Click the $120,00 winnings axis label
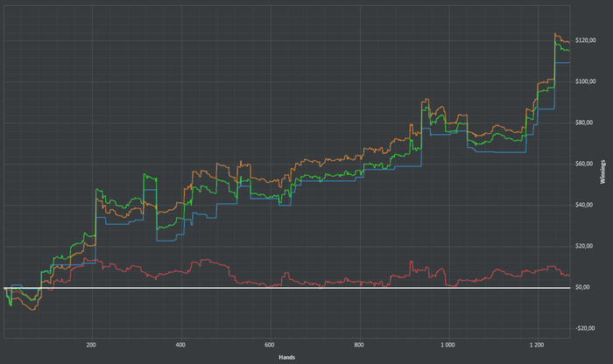Image resolution: width=613 pixels, height=364 pixels. (x=585, y=40)
